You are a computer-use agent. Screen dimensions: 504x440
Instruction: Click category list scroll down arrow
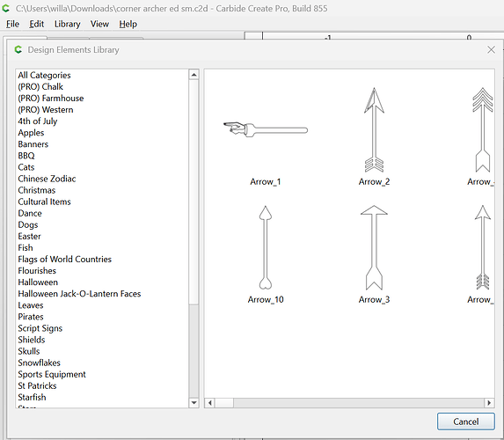click(x=194, y=402)
